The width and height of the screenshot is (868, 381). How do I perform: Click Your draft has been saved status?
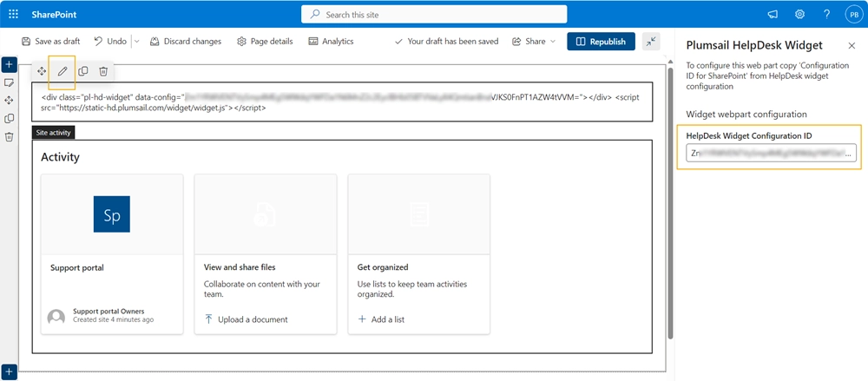(x=446, y=41)
